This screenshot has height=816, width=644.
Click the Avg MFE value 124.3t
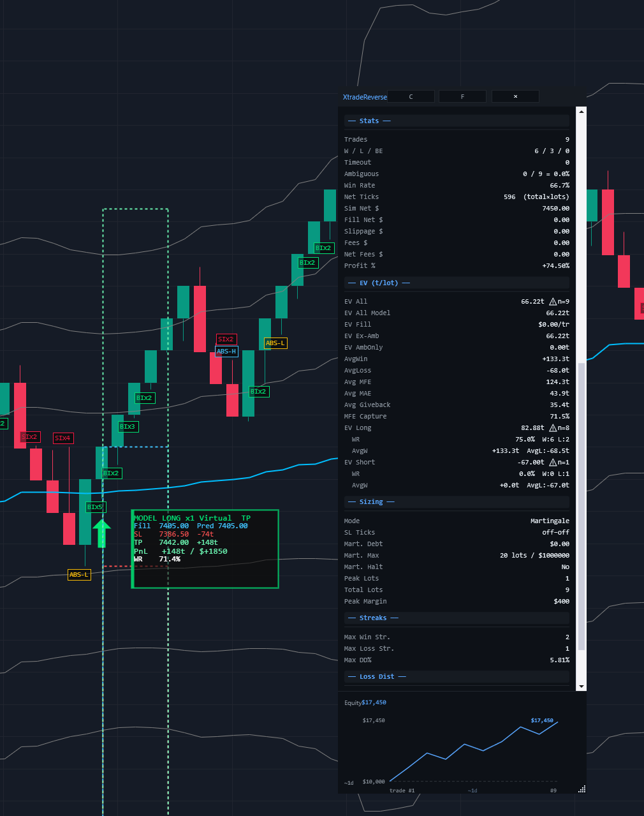pyautogui.click(x=558, y=382)
